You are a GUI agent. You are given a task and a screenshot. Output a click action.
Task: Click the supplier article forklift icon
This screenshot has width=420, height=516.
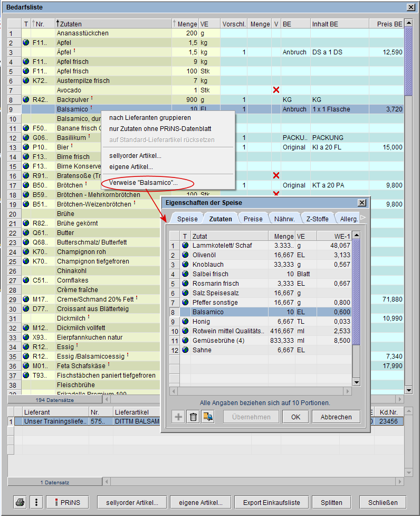pyautogui.click(x=208, y=417)
